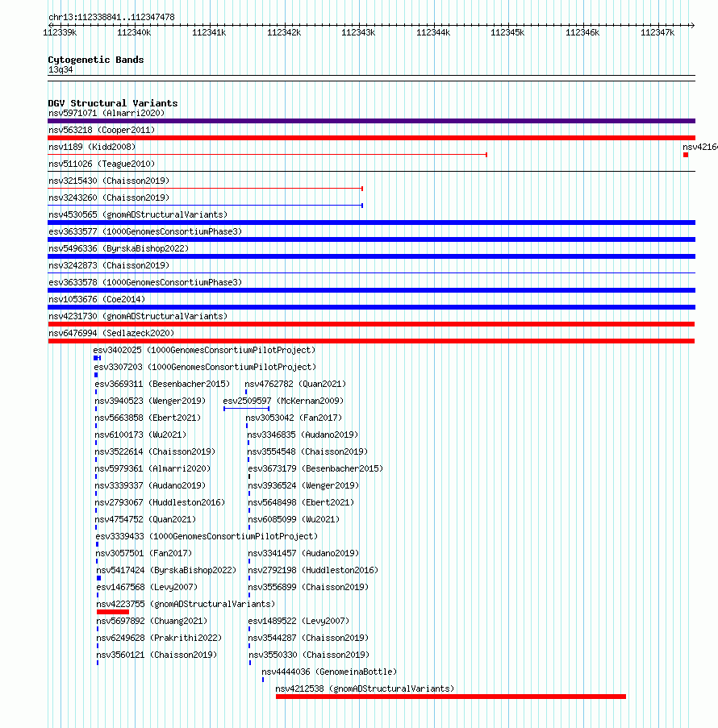Select nsv3215430 (Chaisson2019) label

[109, 181]
